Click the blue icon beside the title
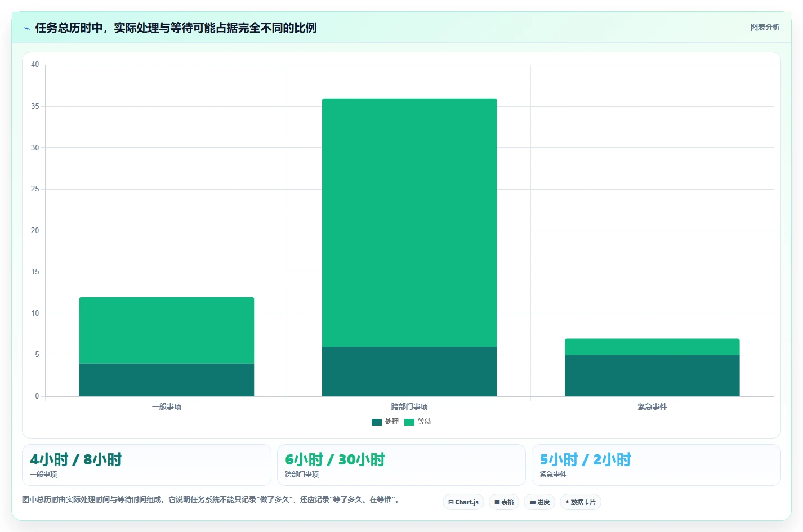 tap(26, 28)
